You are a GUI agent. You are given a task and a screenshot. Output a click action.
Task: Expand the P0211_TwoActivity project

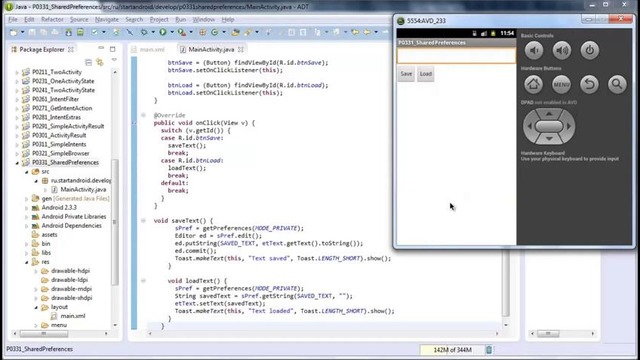click(x=17, y=72)
